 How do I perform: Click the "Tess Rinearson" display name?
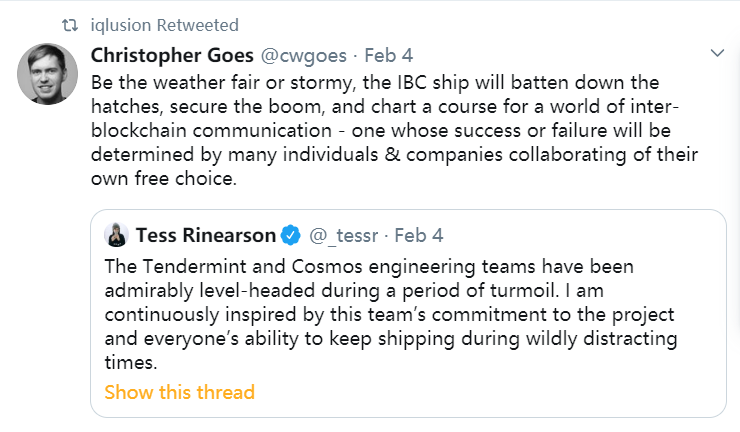click(203, 236)
